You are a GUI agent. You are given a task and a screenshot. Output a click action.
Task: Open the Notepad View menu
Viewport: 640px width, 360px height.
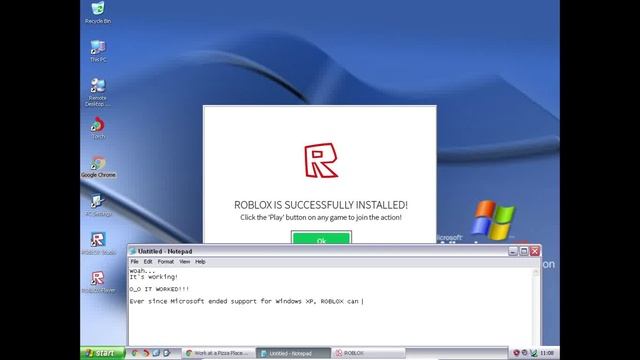tap(184, 262)
